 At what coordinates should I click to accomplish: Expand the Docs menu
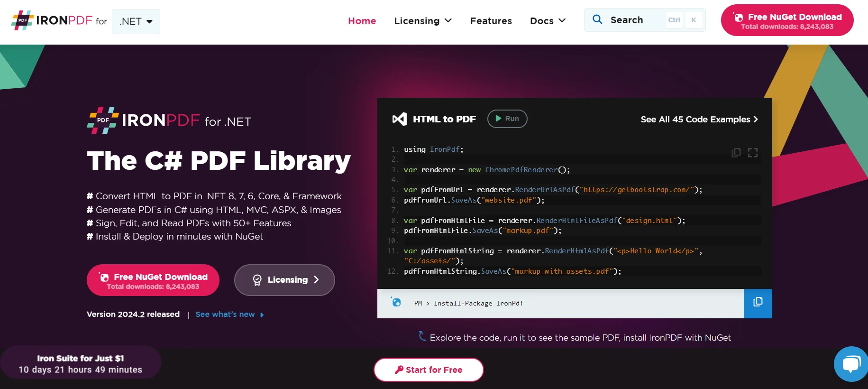[548, 21]
